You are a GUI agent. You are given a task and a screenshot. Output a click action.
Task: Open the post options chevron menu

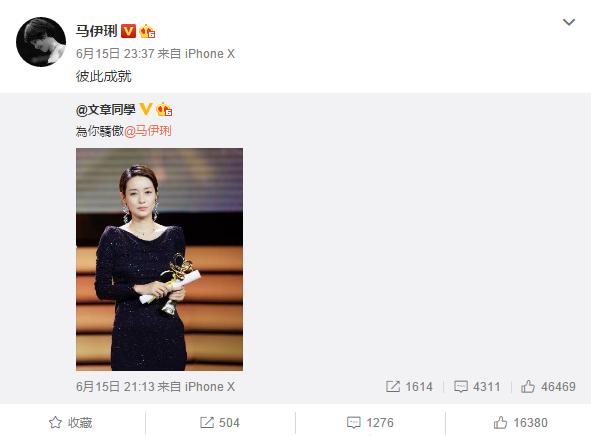click(x=568, y=22)
